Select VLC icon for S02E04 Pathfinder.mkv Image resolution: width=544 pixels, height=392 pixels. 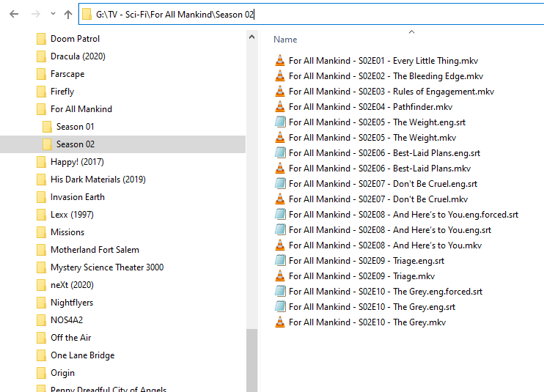click(280, 107)
